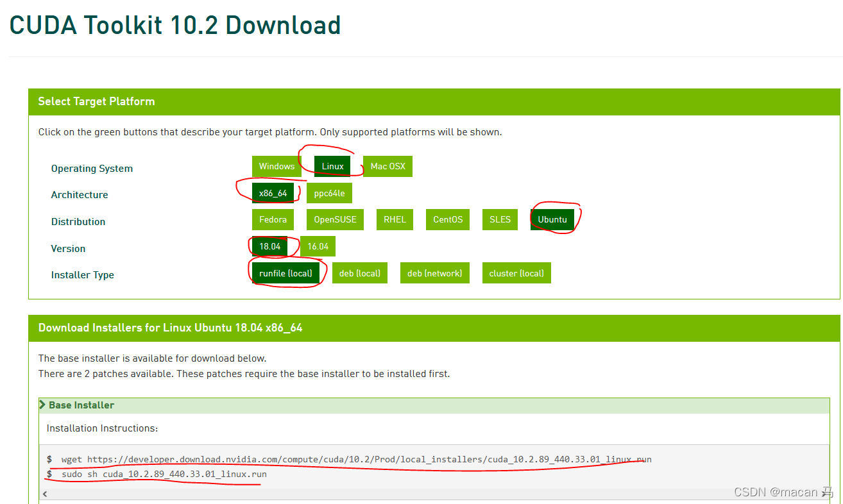Select Linux as the operating system
Image resolution: width=843 pixels, height=504 pixels.
click(332, 166)
